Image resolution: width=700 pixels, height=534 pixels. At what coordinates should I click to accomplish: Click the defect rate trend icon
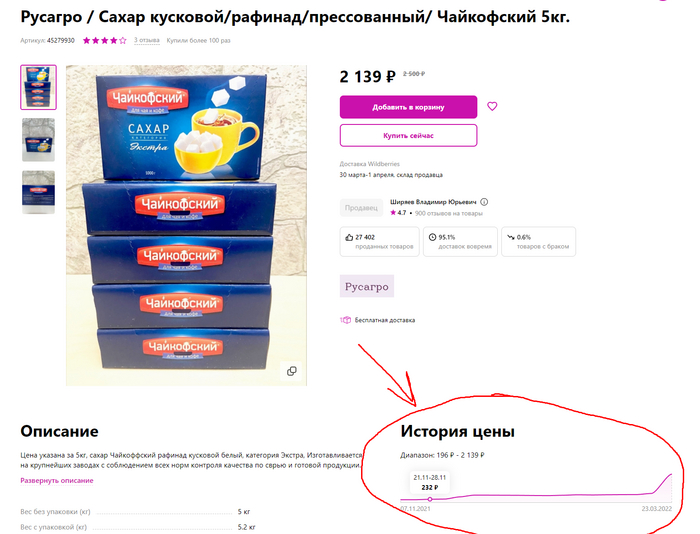pyautogui.click(x=511, y=237)
